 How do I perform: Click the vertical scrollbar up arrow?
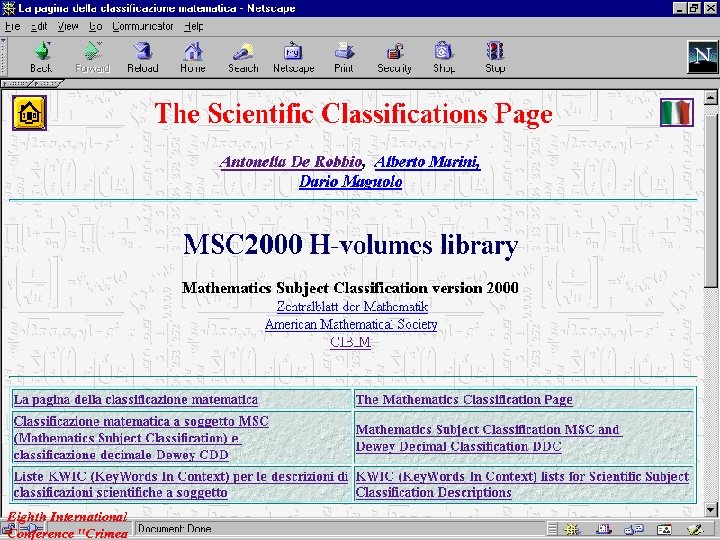[711, 97]
